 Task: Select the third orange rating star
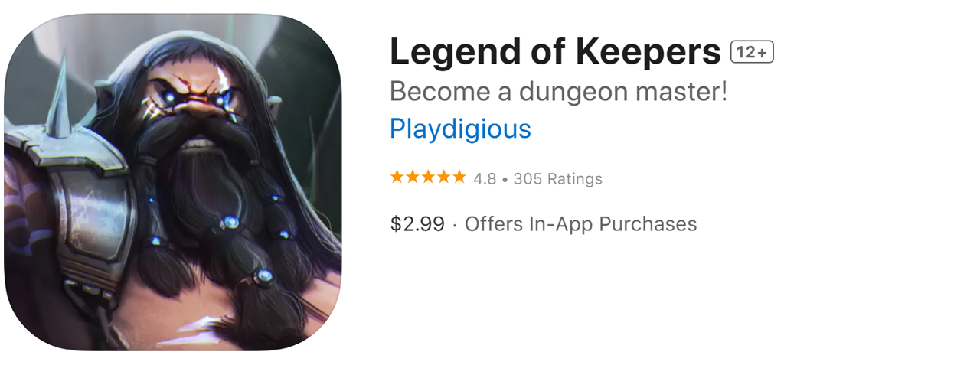[428, 178]
